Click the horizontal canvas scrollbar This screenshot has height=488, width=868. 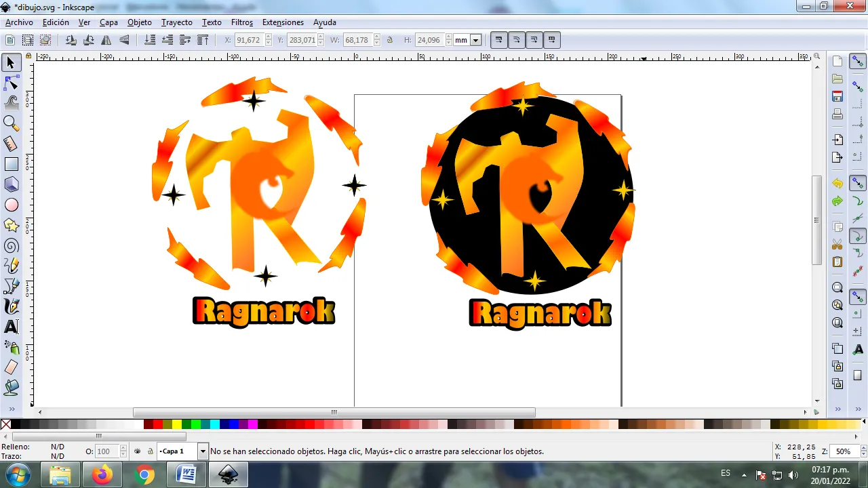tap(334, 412)
